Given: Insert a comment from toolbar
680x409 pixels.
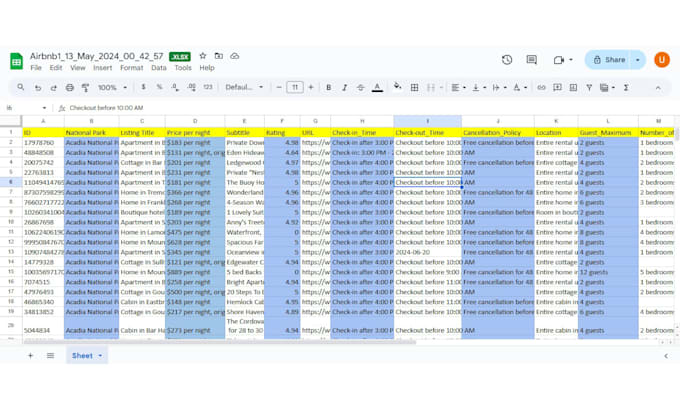Looking at the screenshot, I should [x=557, y=88].
